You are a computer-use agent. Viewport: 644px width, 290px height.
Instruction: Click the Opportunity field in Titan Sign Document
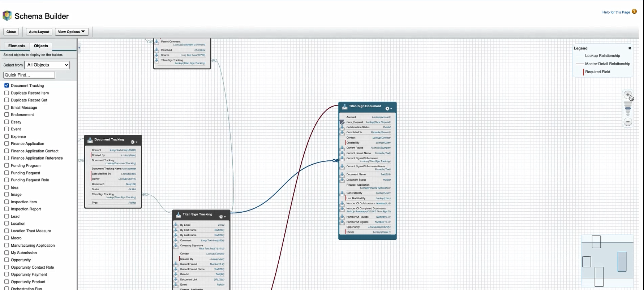click(368, 227)
